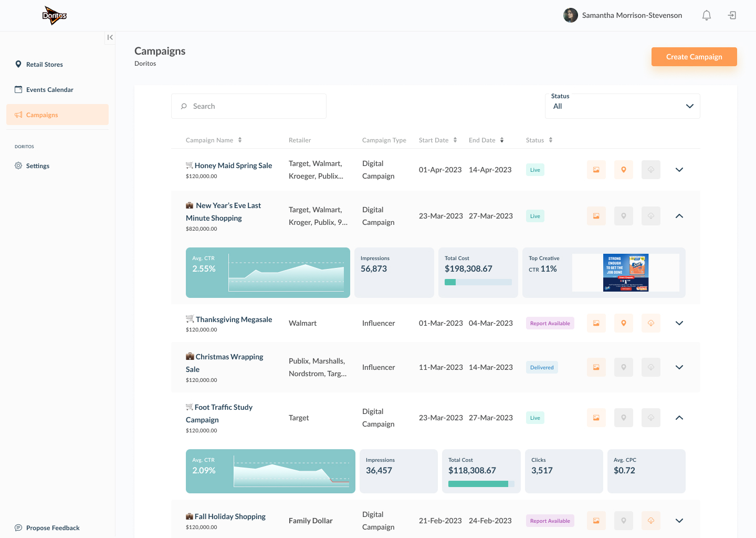756x538 pixels.
Task: Click location pin for Fall Holiday Shopping
Action: point(624,521)
